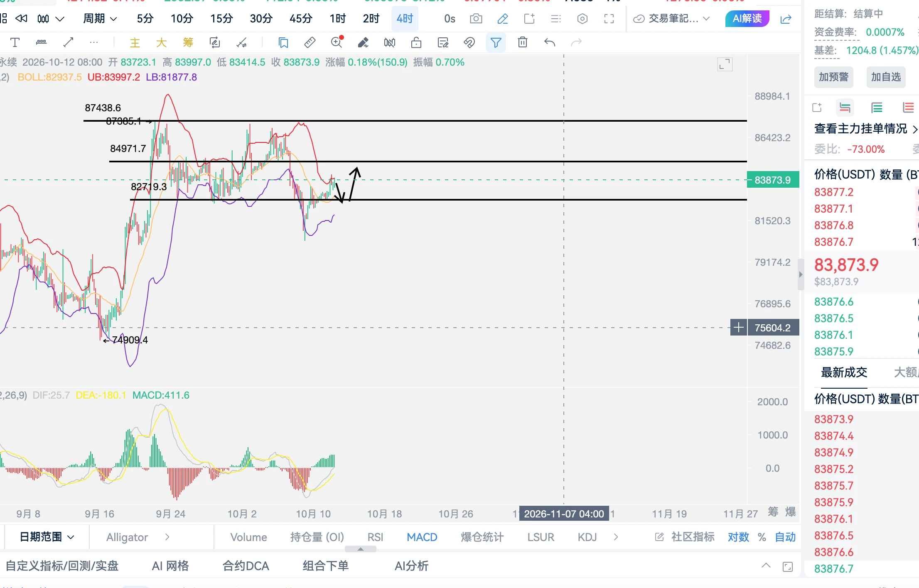Toggle the filter funnel tool
Image resolution: width=919 pixels, height=588 pixels.
[x=496, y=42]
